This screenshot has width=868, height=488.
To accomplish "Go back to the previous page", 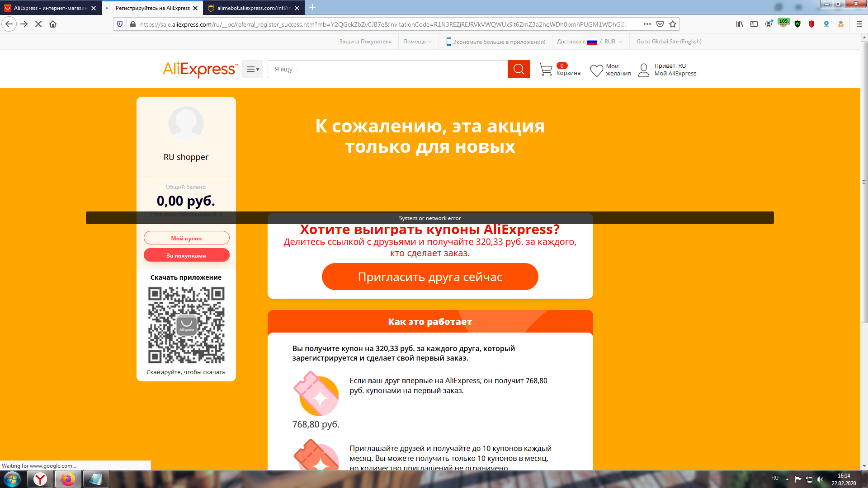I will coord(9,24).
